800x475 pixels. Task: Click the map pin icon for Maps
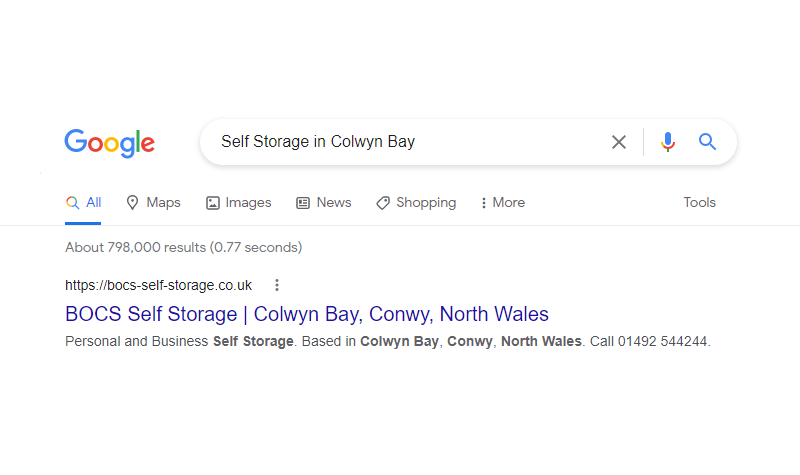(x=132, y=203)
